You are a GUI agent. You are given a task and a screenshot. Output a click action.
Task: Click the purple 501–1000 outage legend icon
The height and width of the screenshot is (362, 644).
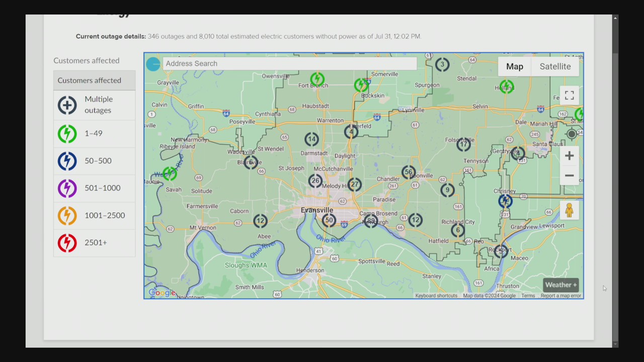point(67,188)
